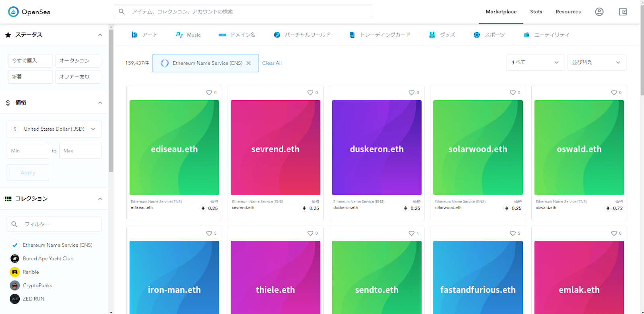Image resolution: width=644 pixels, height=314 pixels.
Task: Collapse the ステータス section
Action: (x=100, y=35)
